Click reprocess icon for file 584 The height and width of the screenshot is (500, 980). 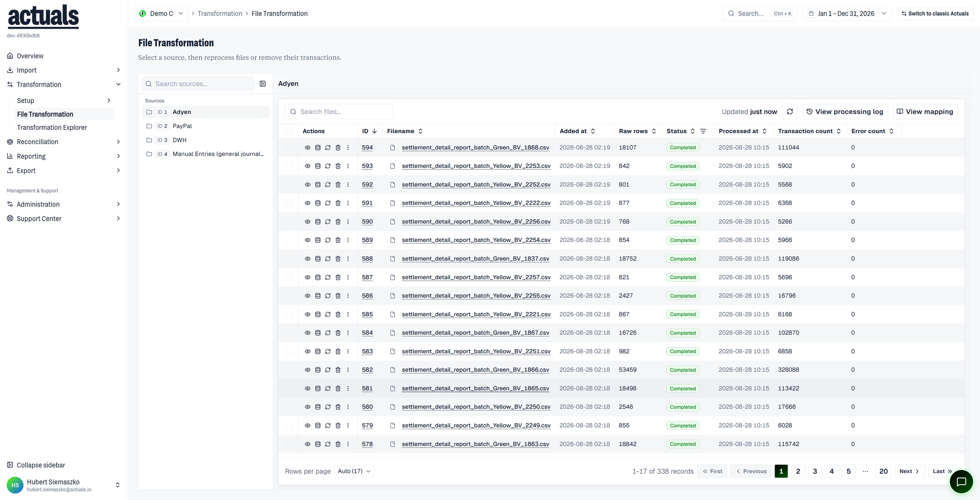click(328, 333)
